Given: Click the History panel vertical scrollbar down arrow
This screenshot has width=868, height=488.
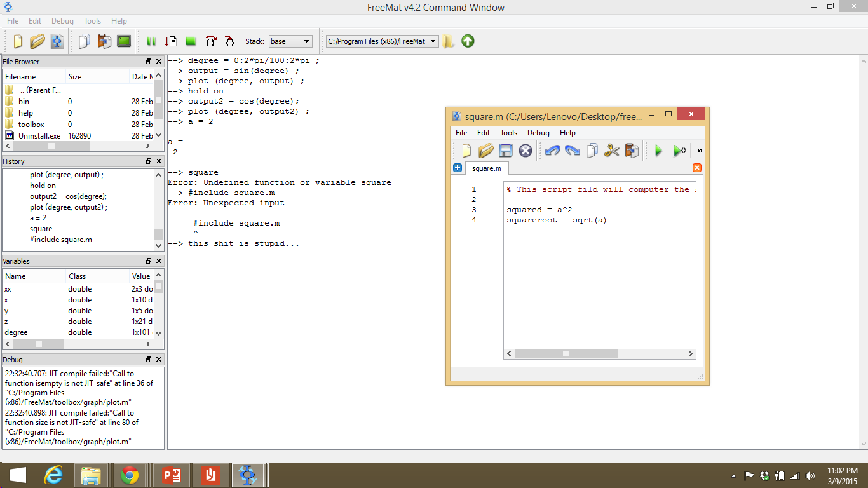Looking at the screenshot, I should coord(159,245).
